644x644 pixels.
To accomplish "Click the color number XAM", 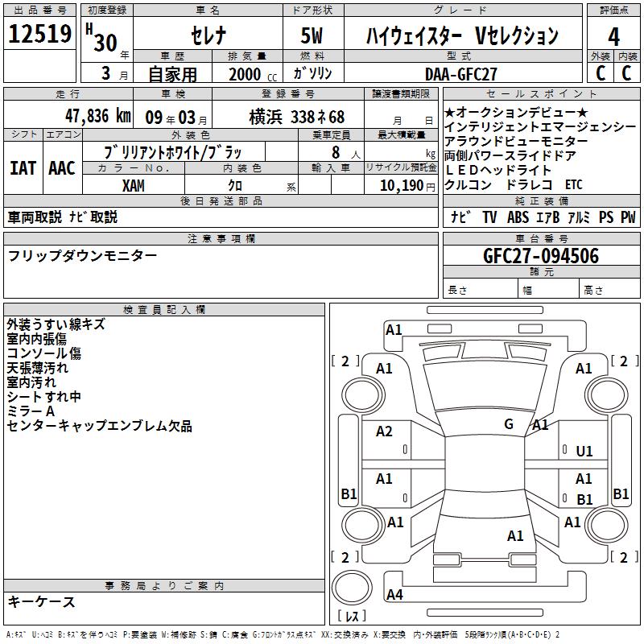I will [x=134, y=186].
